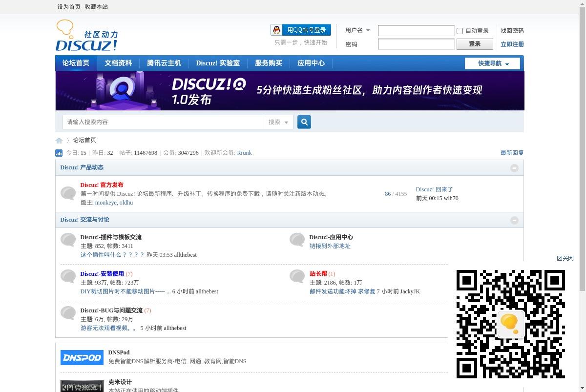Open the 这个插件叫什么？？？？ post

112,255
